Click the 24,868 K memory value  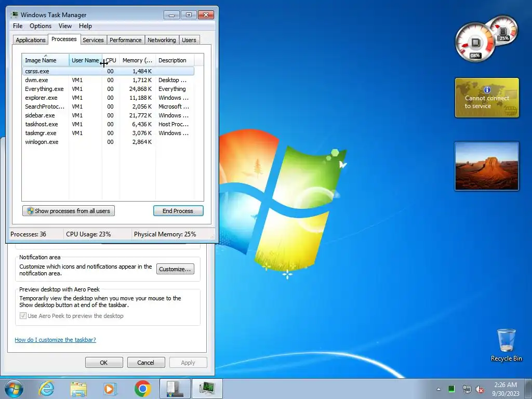point(140,89)
